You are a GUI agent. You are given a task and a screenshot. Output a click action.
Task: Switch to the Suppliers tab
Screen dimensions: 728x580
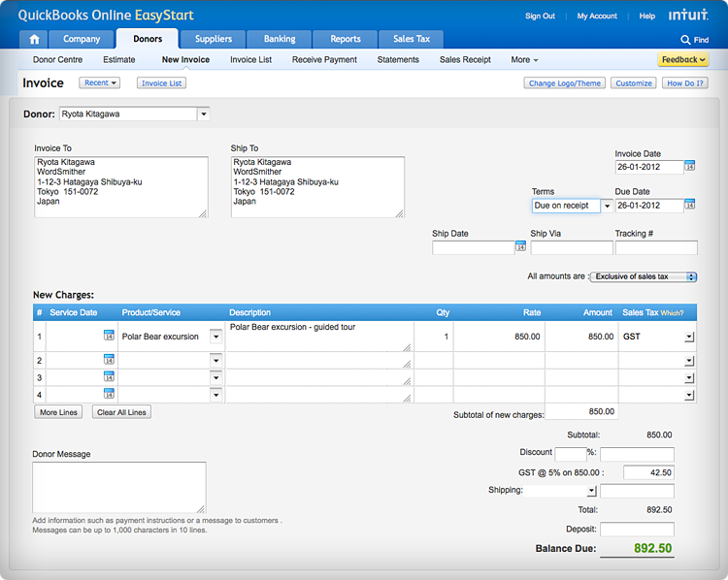[x=214, y=39]
